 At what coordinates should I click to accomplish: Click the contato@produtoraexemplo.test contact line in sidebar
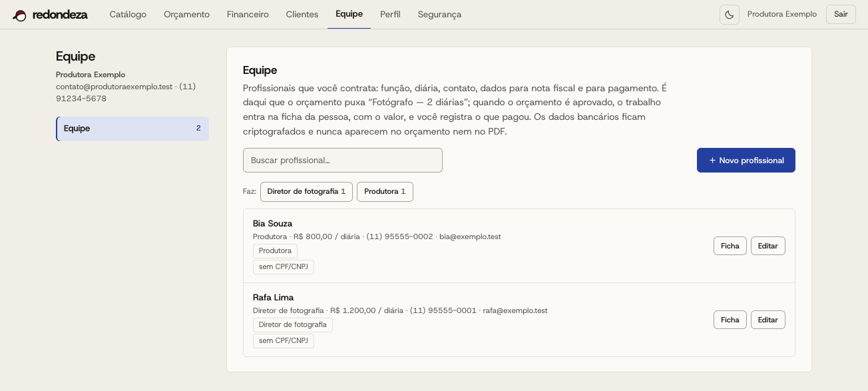(x=126, y=93)
